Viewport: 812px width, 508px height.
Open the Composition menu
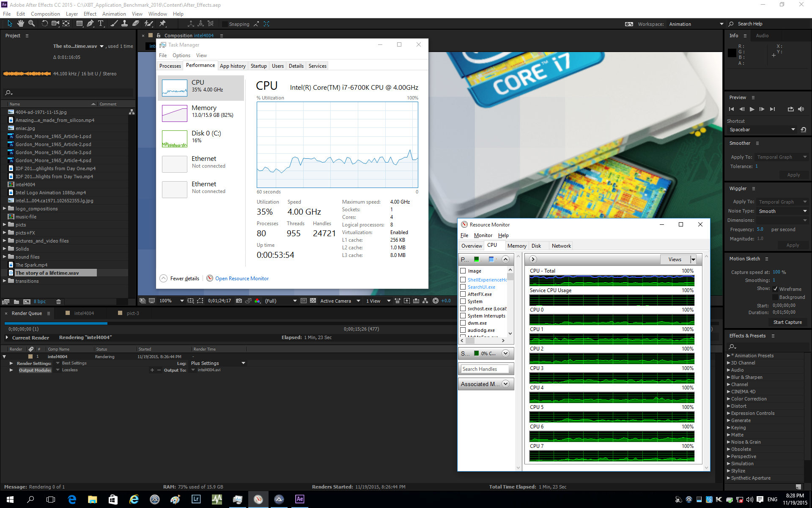(x=45, y=14)
